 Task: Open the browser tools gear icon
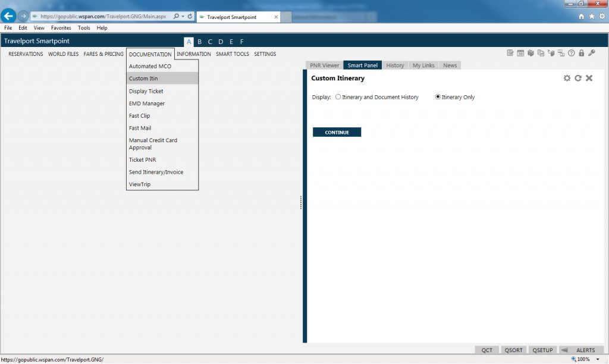pyautogui.click(x=602, y=16)
